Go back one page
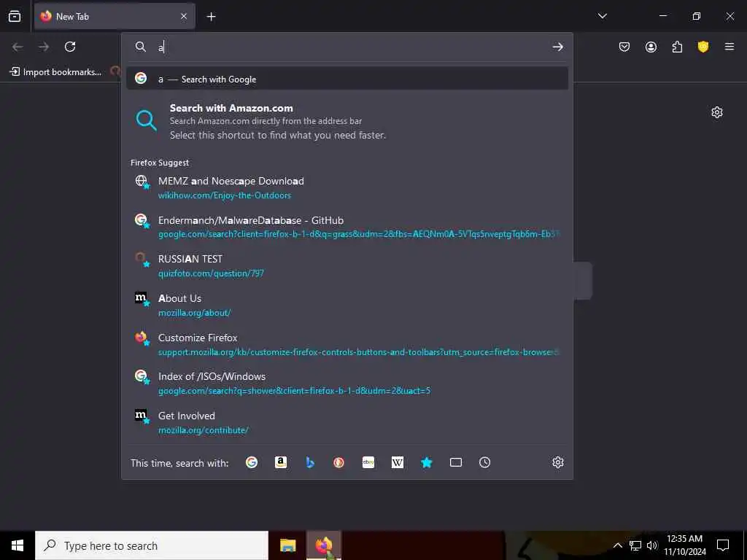Viewport: 747px width, 560px height. [x=18, y=47]
